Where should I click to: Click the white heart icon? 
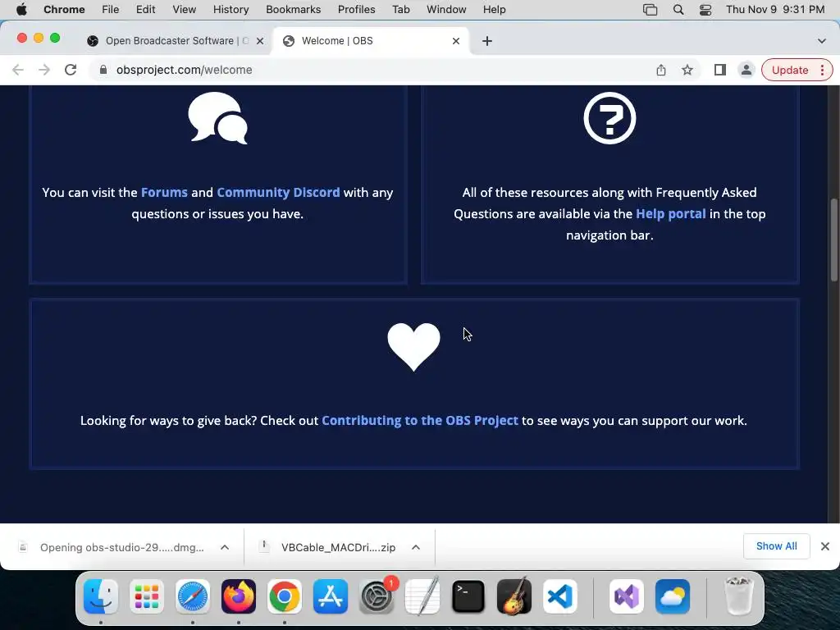click(x=413, y=347)
